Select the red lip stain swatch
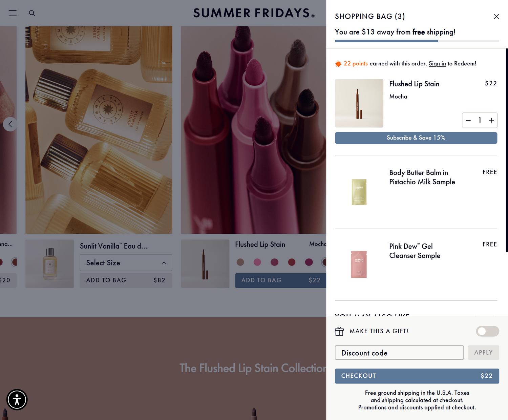This screenshot has width=508, height=420. click(292, 262)
